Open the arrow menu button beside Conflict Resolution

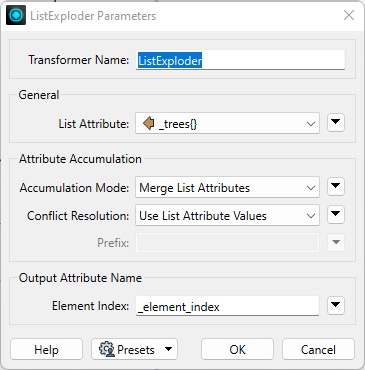(336, 214)
